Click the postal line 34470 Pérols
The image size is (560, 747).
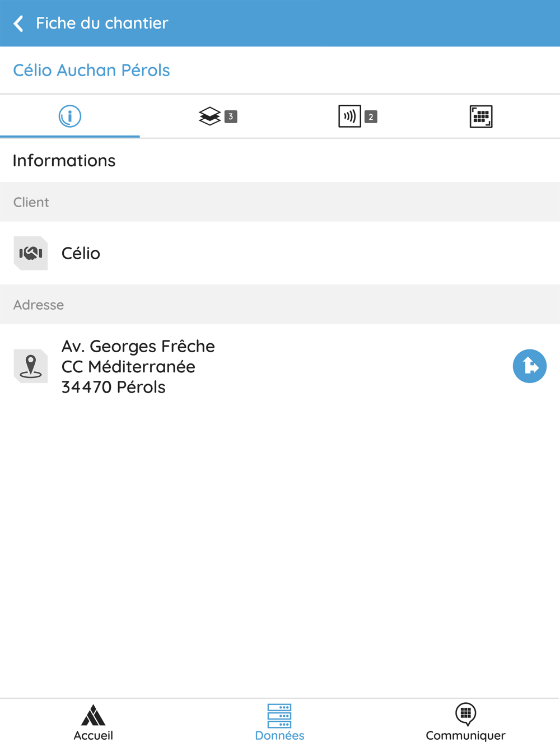pyautogui.click(x=113, y=387)
